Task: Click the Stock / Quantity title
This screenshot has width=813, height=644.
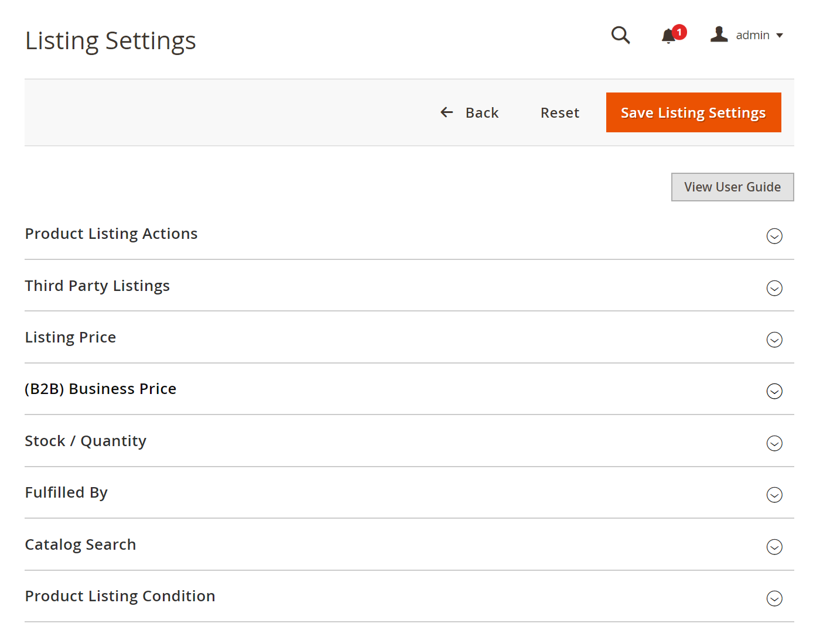Action: [x=86, y=441]
